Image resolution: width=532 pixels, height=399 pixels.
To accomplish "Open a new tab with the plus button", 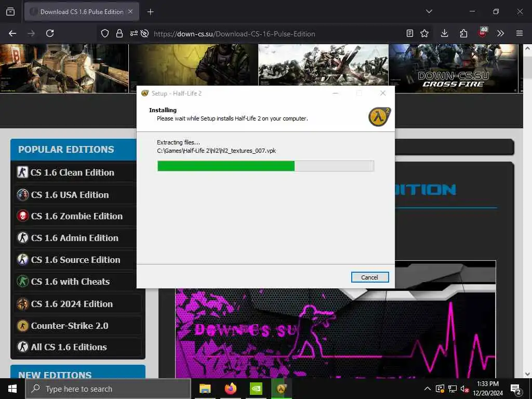I will point(150,12).
